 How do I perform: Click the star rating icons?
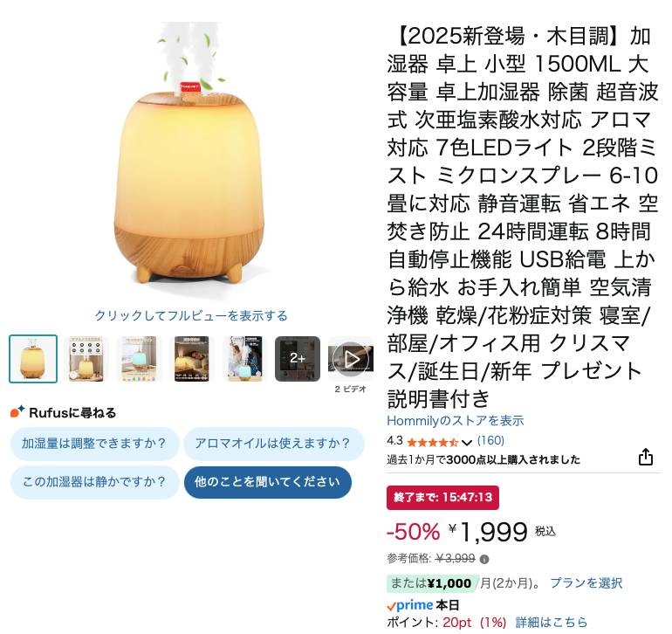click(x=432, y=442)
